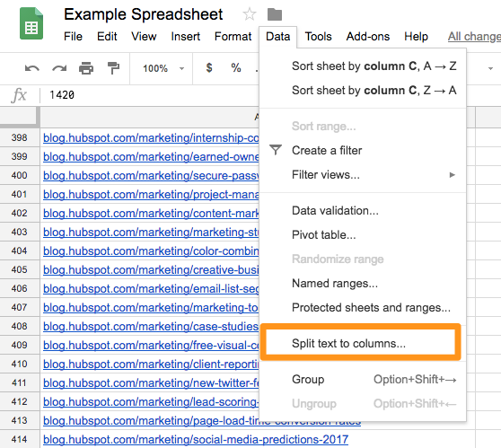
Task: Open the earned-owned link in row 399
Action: [x=151, y=156]
